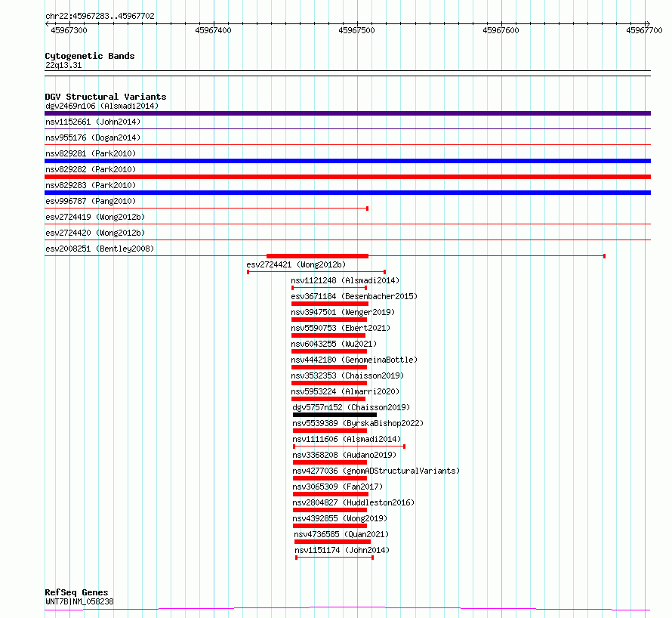Click ruler position 45967600
The height and width of the screenshot is (618, 672).
click(x=501, y=30)
